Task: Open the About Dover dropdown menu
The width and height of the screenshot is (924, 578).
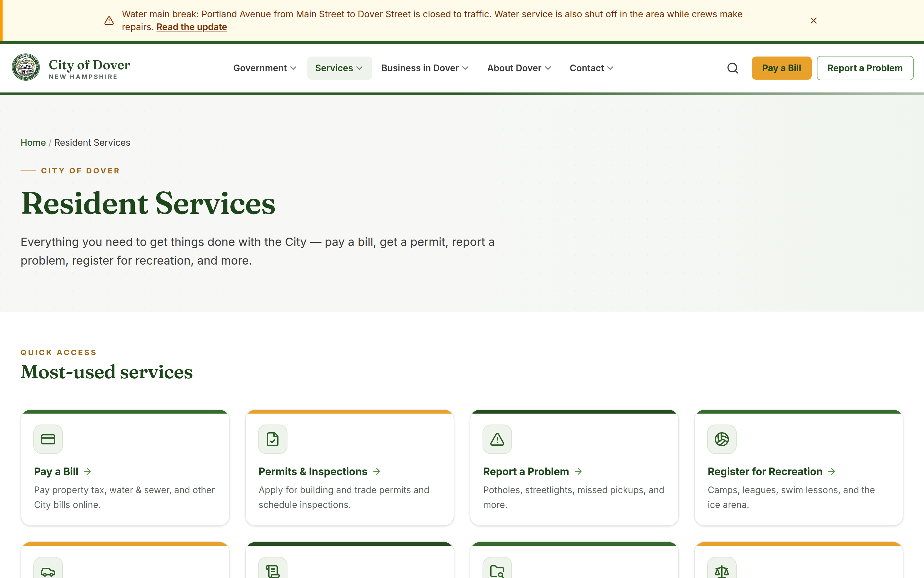Action: coord(519,68)
